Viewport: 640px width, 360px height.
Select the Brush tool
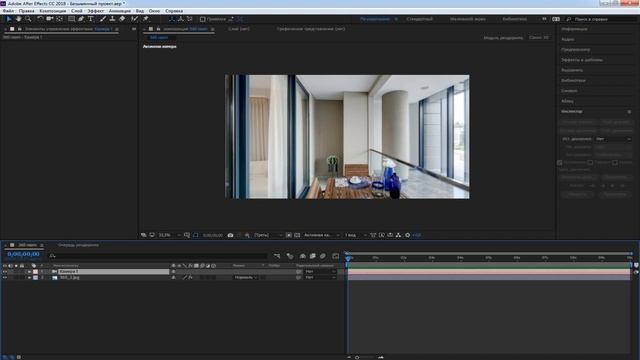[x=103, y=19]
